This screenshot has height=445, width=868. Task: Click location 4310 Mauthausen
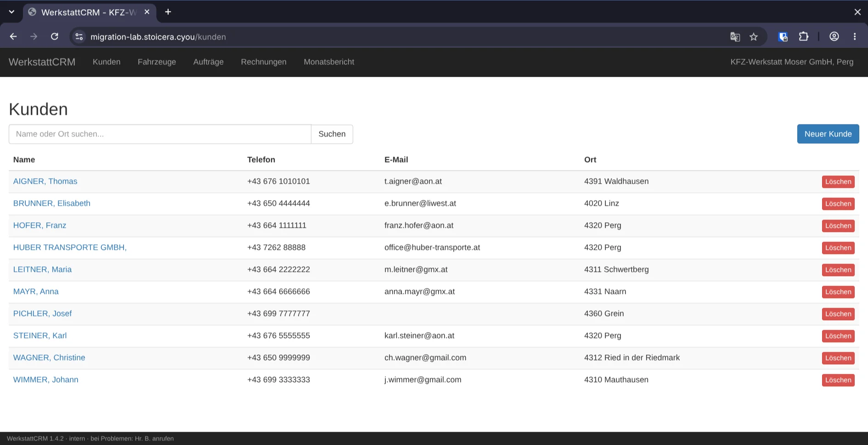click(616, 380)
